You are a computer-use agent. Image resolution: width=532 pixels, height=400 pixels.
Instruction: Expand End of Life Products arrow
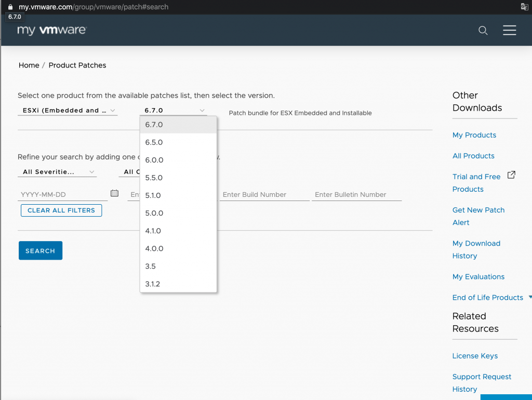[x=530, y=297]
